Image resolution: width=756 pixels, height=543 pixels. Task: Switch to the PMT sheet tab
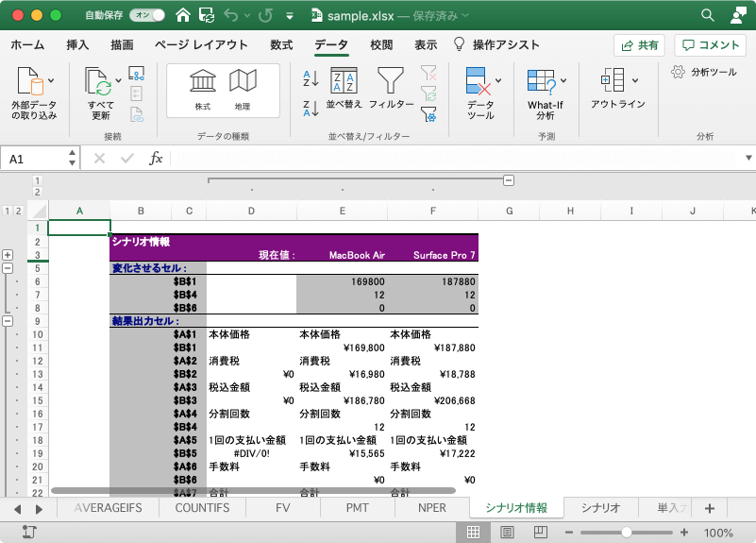pyautogui.click(x=358, y=508)
